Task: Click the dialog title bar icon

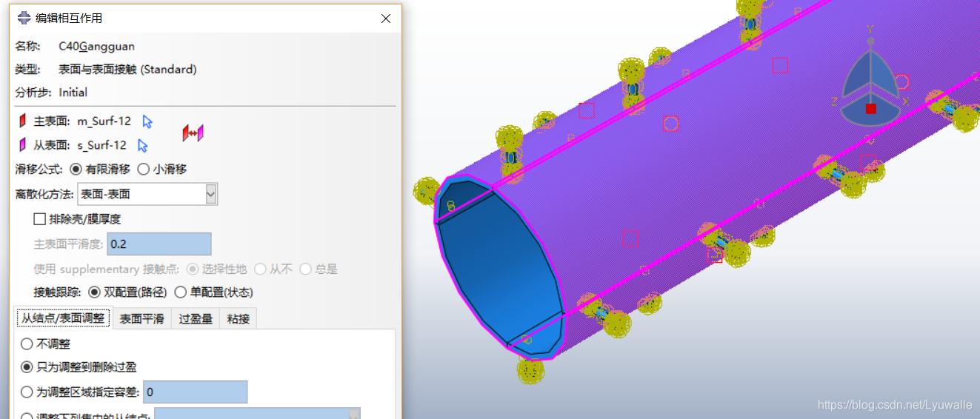Action: [x=24, y=18]
